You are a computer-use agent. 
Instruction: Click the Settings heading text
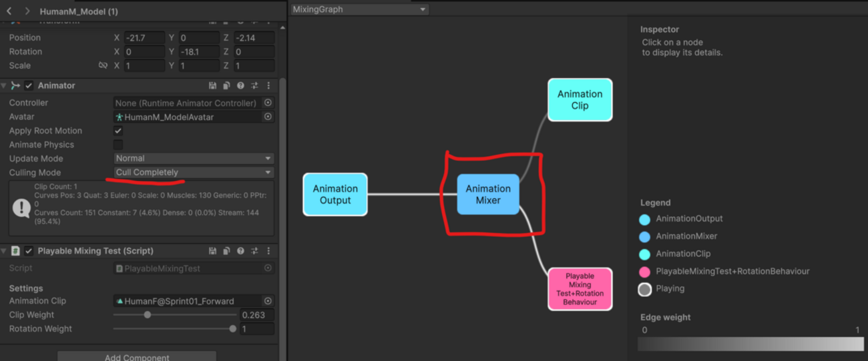click(x=26, y=288)
